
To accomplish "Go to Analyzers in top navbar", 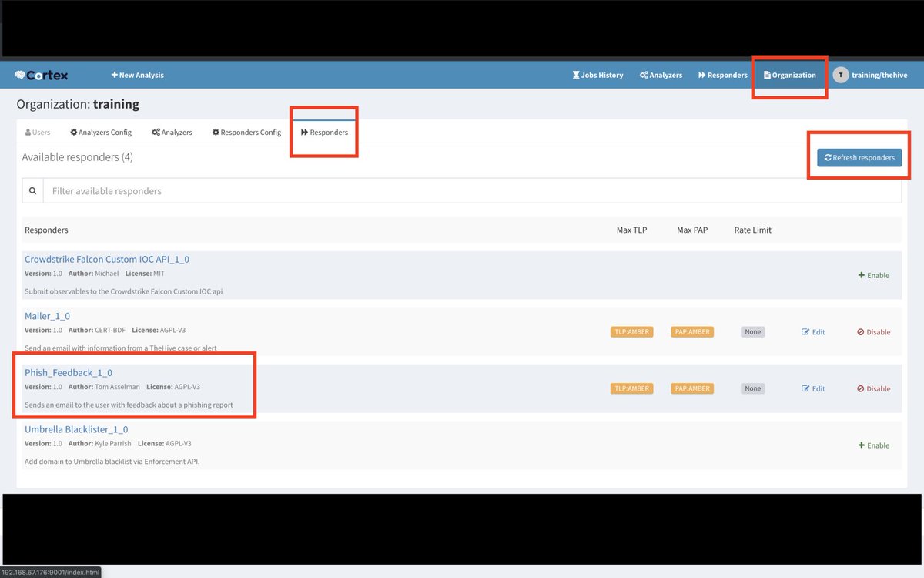I will [x=661, y=75].
